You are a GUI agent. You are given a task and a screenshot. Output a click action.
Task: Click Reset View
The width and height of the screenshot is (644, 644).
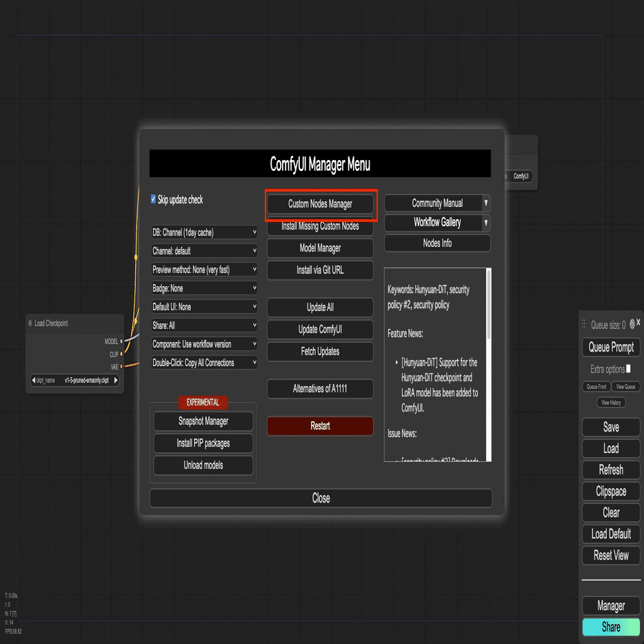(x=611, y=555)
